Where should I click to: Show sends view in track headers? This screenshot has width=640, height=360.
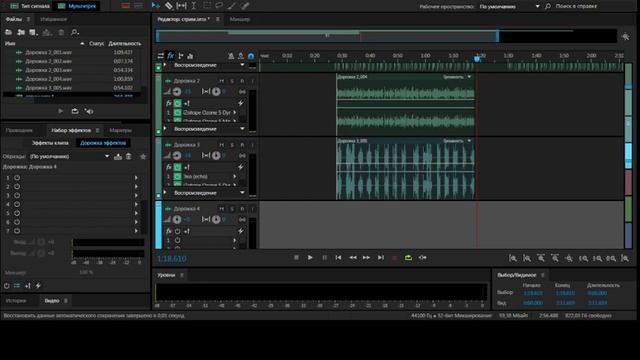[x=180, y=56]
